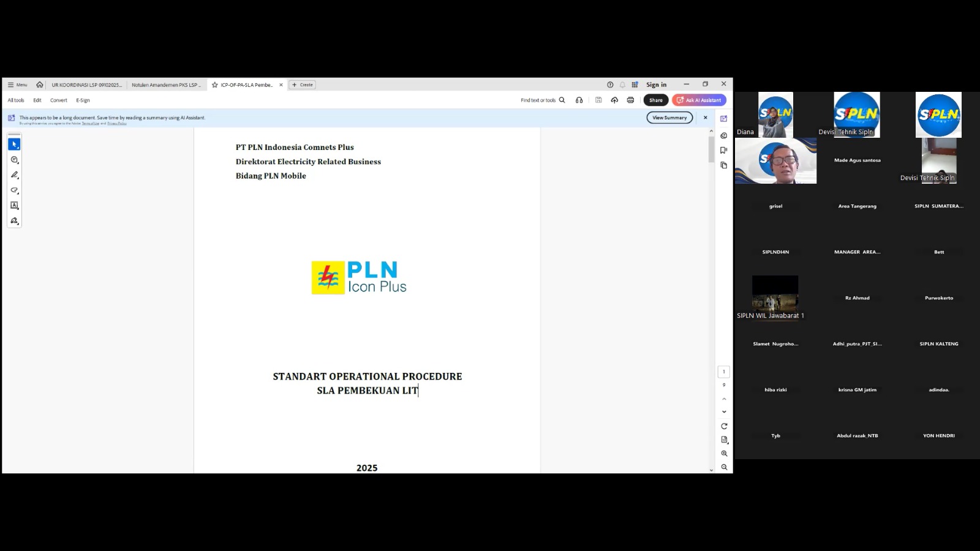Click the zoom in magnifier

724,454
